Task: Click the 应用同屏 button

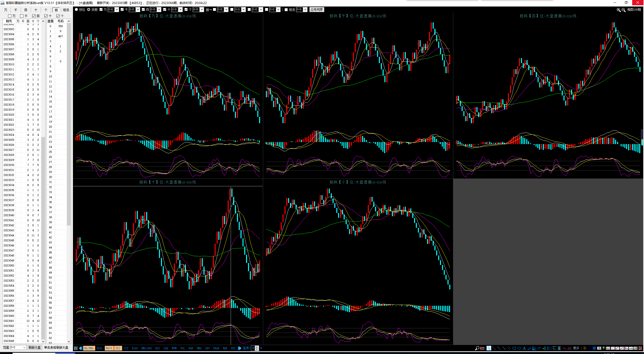Action: click(x=316, y=10)
